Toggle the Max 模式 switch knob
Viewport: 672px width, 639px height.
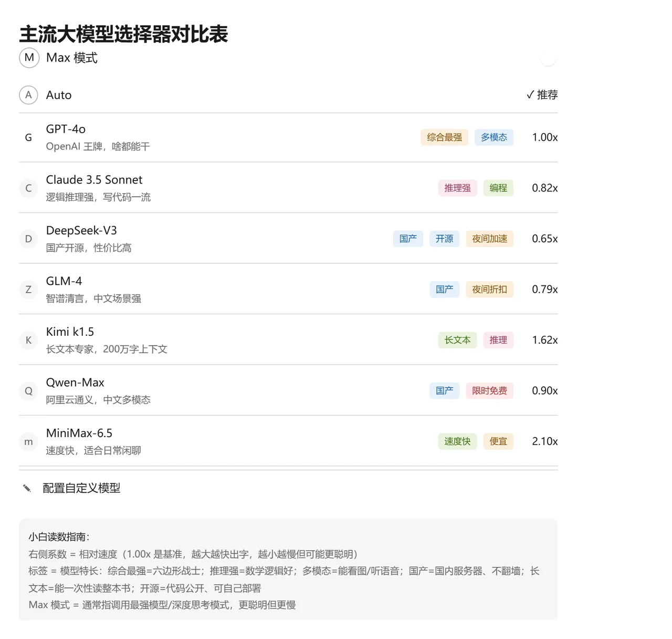point(548,58)
